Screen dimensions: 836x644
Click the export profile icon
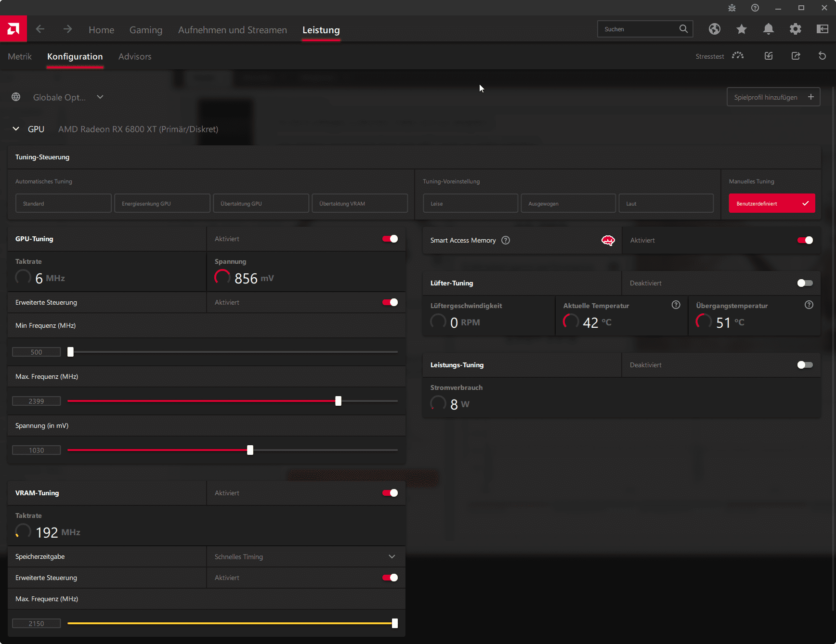(x=796, y=56)
